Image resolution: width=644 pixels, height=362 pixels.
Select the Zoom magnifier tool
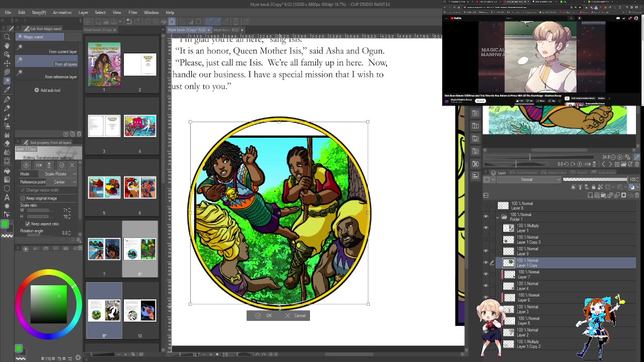pos(7,37)
